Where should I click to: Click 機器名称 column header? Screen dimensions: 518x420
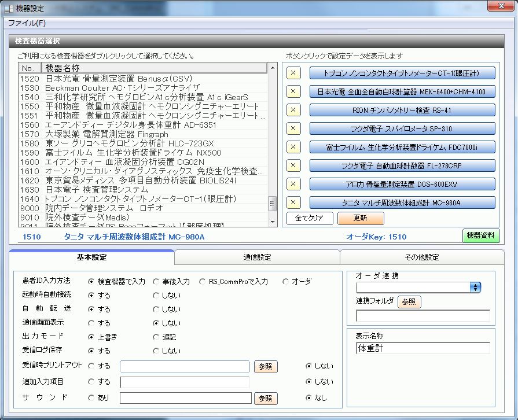click(x=154, y=68)
